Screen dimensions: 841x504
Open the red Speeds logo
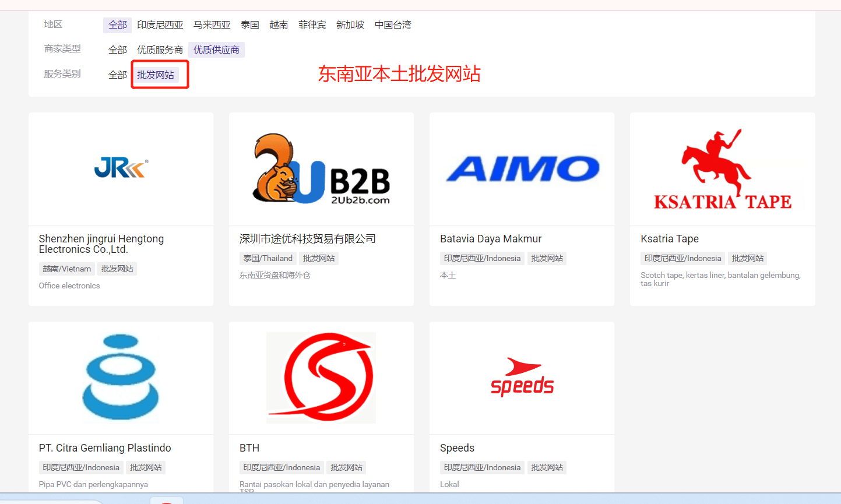tap(522, 378)
